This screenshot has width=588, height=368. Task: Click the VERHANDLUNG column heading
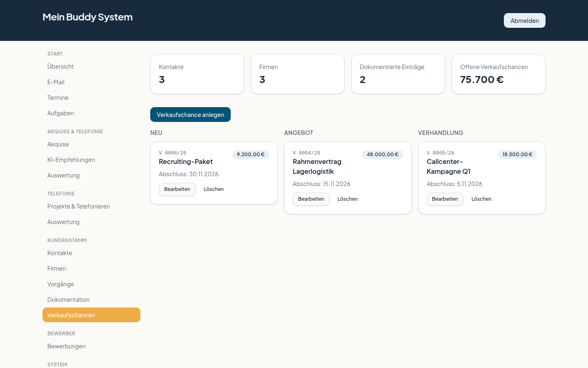point(441,133)
